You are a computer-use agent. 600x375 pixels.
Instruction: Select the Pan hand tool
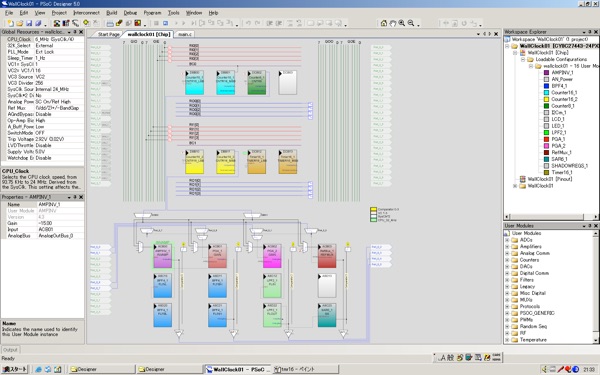(393, 23)
